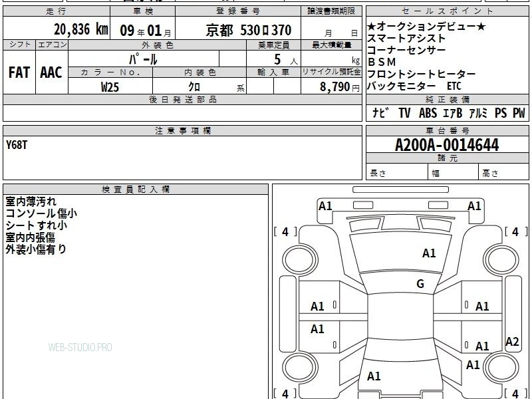The height and width of the screenshot is (399, 532).
Task: Click the 車台番号 header
Action: click(x=447, y=130)
